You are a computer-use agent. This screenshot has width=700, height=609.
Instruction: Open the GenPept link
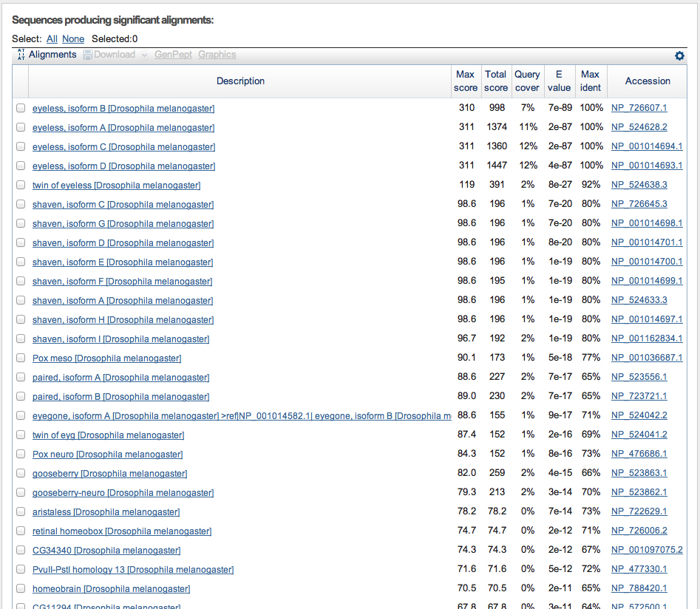click(173, 55)
